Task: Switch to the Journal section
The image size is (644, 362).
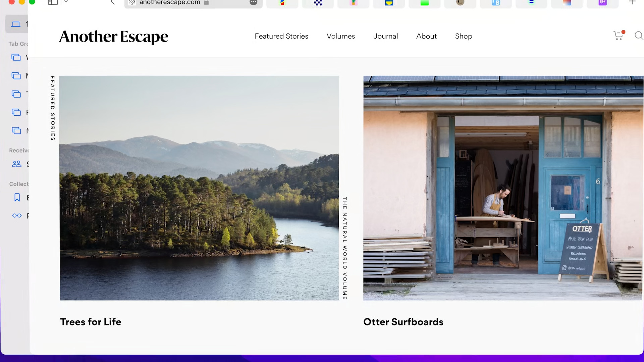Action: [385, 36]
